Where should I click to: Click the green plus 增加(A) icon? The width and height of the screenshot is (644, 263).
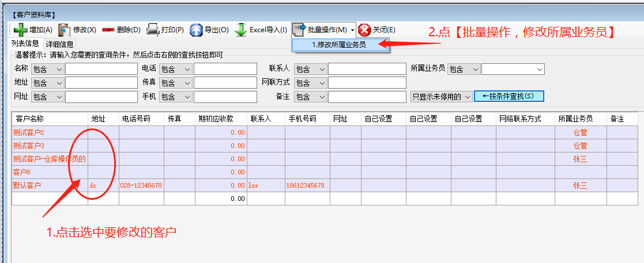pyautogui.click(x=20, y=30)
